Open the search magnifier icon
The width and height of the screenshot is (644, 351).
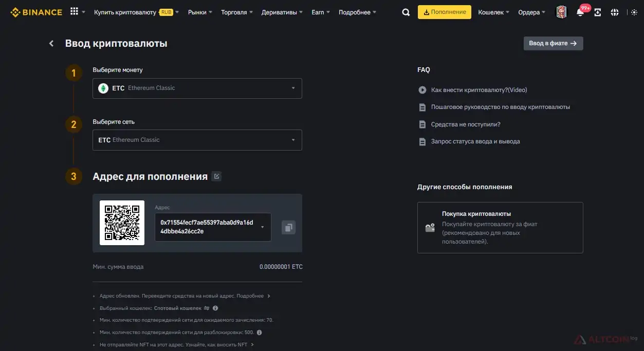(x=406, y=12)
